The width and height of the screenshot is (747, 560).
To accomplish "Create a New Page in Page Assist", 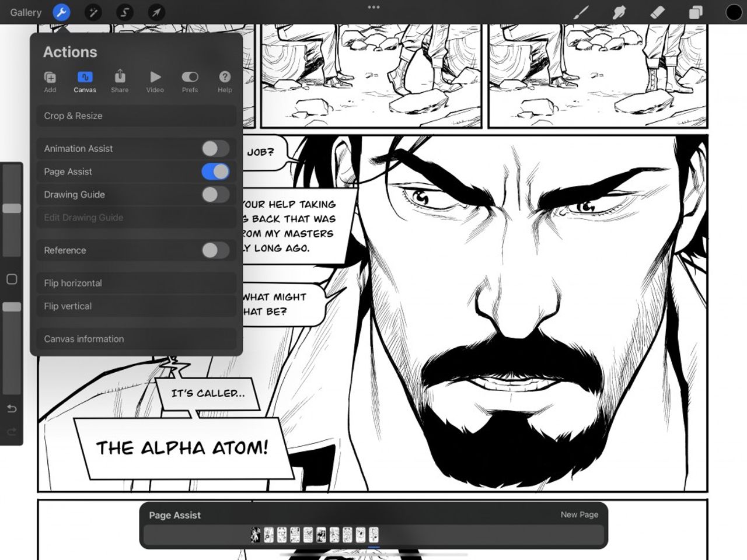I will (579, 514).
